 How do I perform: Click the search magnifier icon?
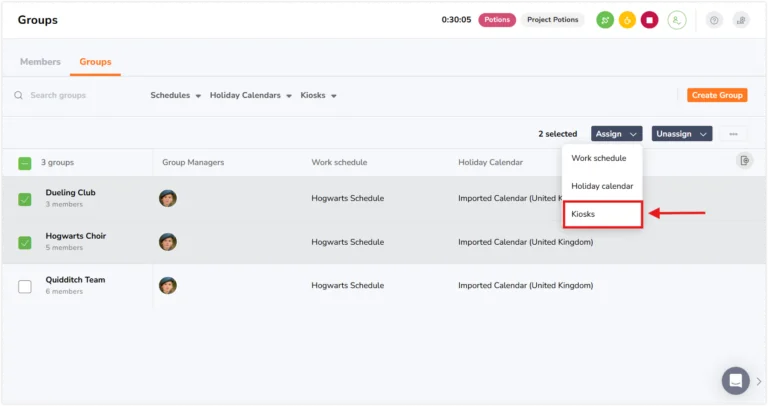[x=19, y=95]
